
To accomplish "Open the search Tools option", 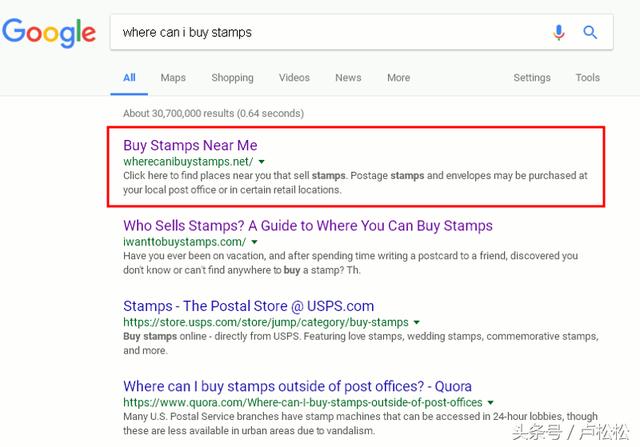I will click(588, 78).
